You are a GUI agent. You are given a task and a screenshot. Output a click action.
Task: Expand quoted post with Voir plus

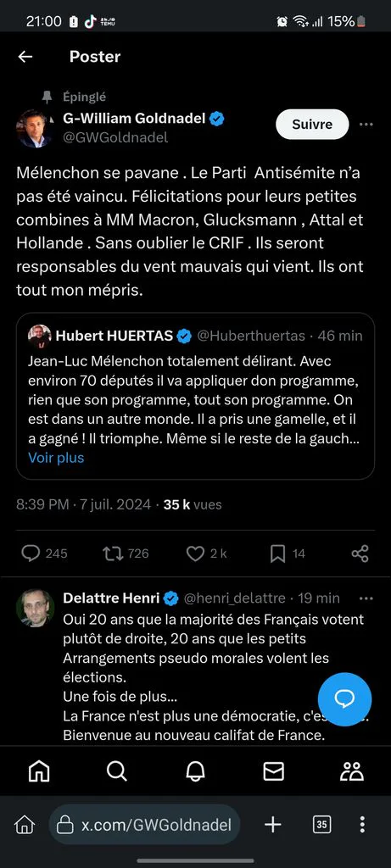click(56, 458)
